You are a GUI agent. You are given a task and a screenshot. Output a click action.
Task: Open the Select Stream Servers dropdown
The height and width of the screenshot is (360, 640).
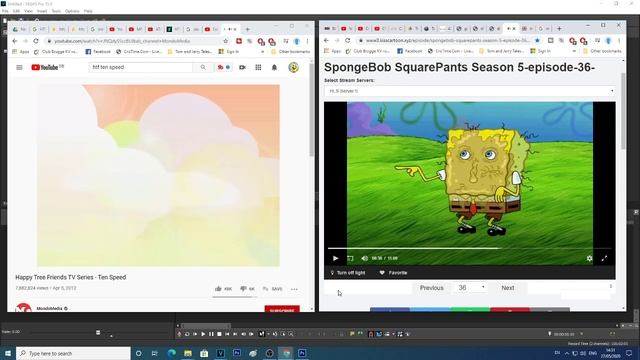pyautogui.click(x=469, y=91)
